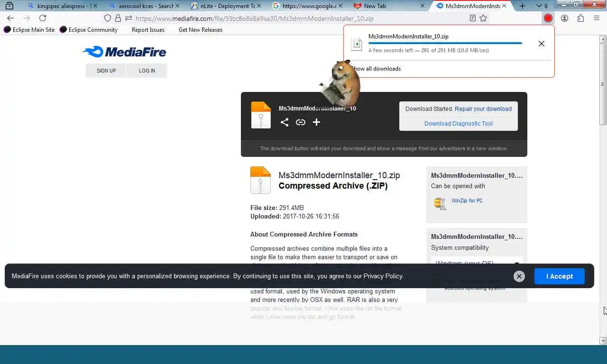
Task: Click the scrollbar down arrow
Action: pyautogui.click(x=603, y=341)
